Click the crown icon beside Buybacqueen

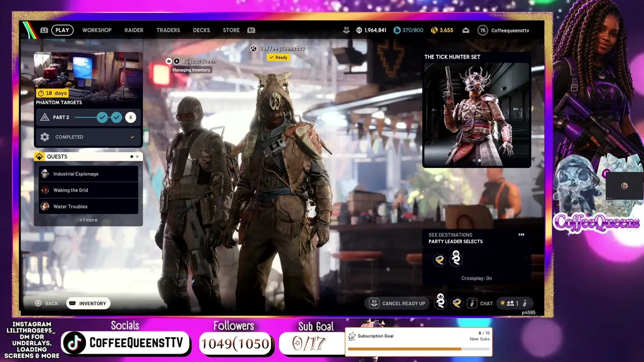169,61
